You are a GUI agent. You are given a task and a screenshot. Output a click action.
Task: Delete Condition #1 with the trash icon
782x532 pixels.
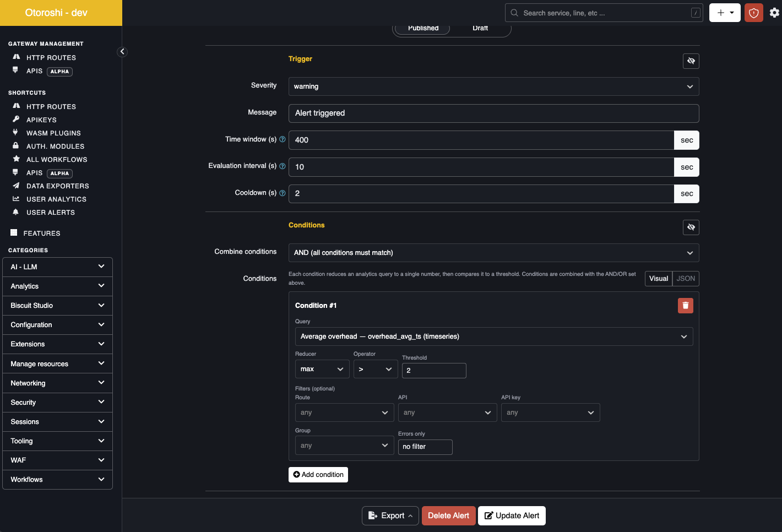pos(686,306)
